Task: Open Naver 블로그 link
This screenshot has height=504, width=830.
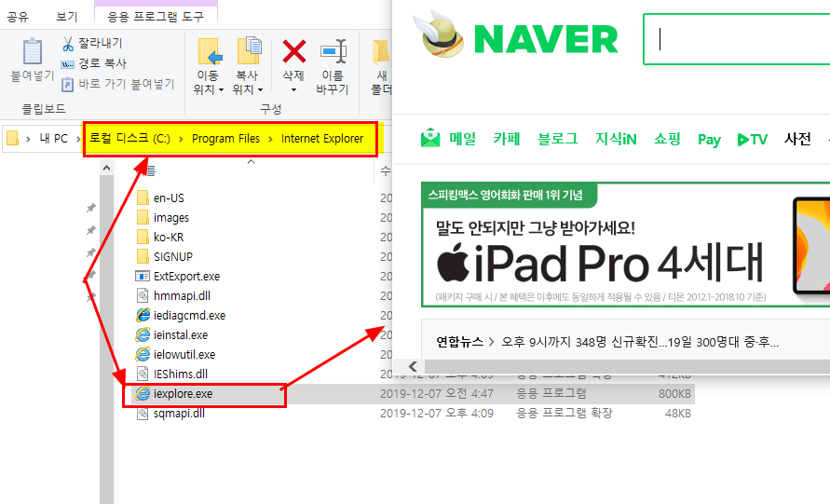Action: [557, 139]
